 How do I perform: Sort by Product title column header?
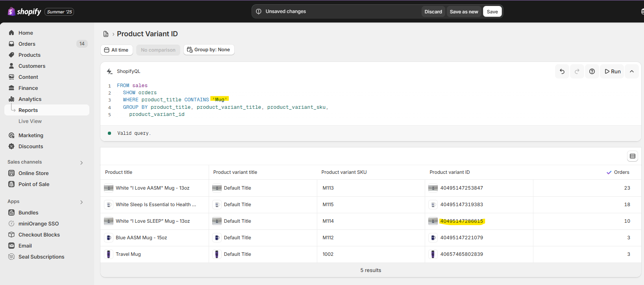click(118, 172)
